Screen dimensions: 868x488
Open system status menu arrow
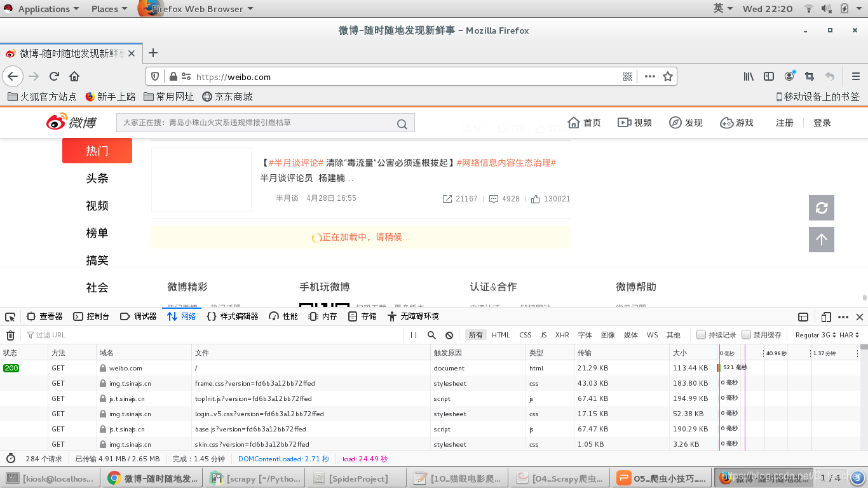click(x=860, y=9)
